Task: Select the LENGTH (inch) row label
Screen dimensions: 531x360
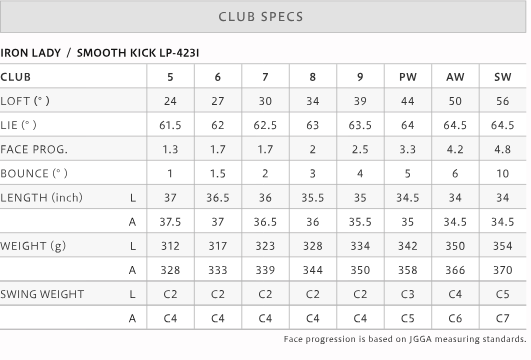Action: click(x=41, y=197)
